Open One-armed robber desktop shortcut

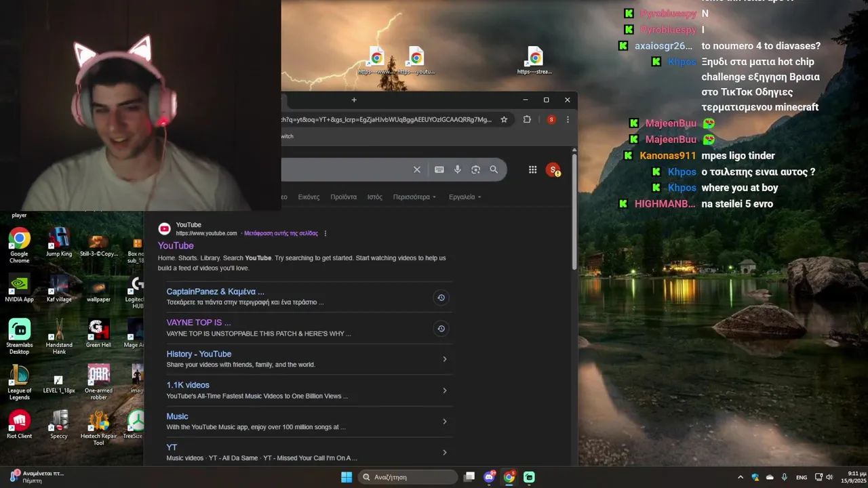click(x=98, y=382)
